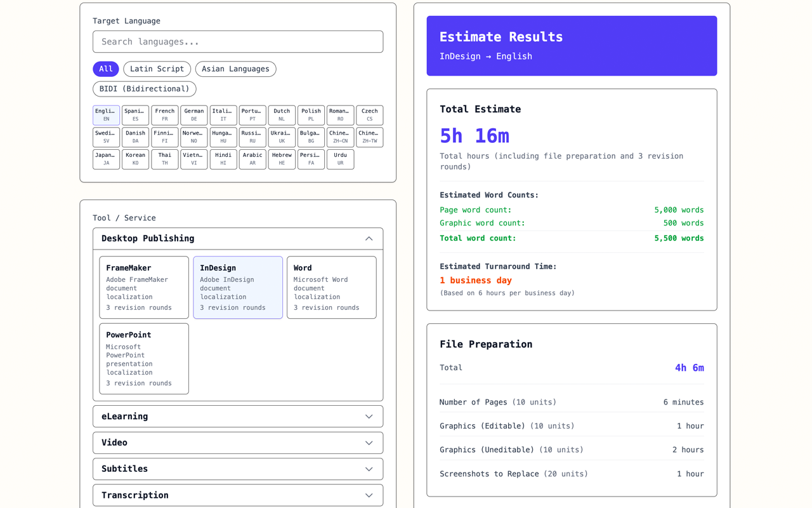The image size is (812, 508).
Task: Open the Subtitles accordion
Action: [x=237, y=469]
